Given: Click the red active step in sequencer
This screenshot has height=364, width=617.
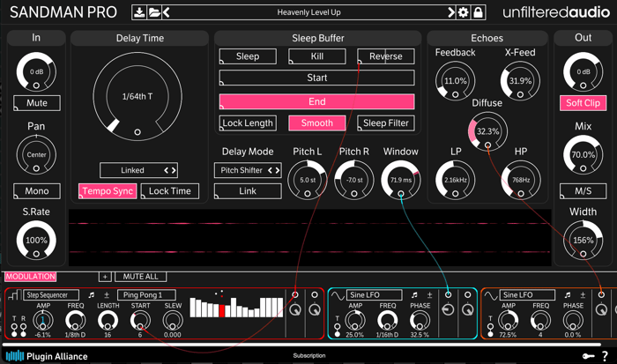Looking at the screenshot, I should 222,310.
